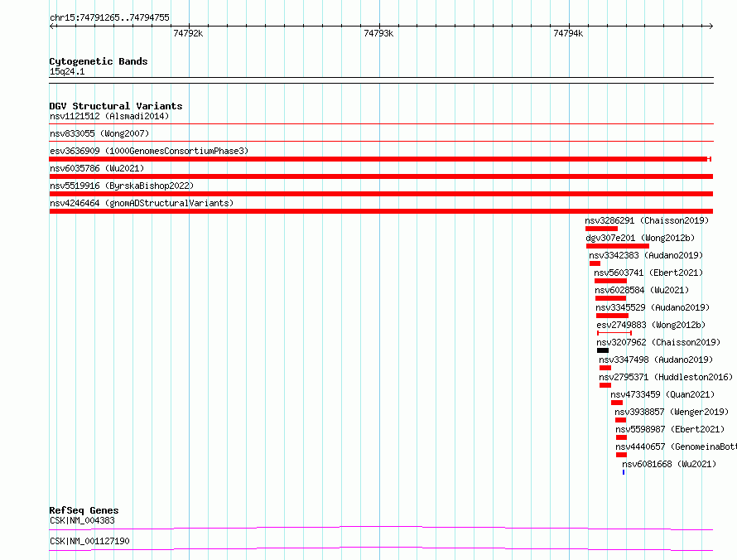Click the 15q24.1 cytogenetic band label
This screenshot has height=560, width=737.
(x=67, y=71)
